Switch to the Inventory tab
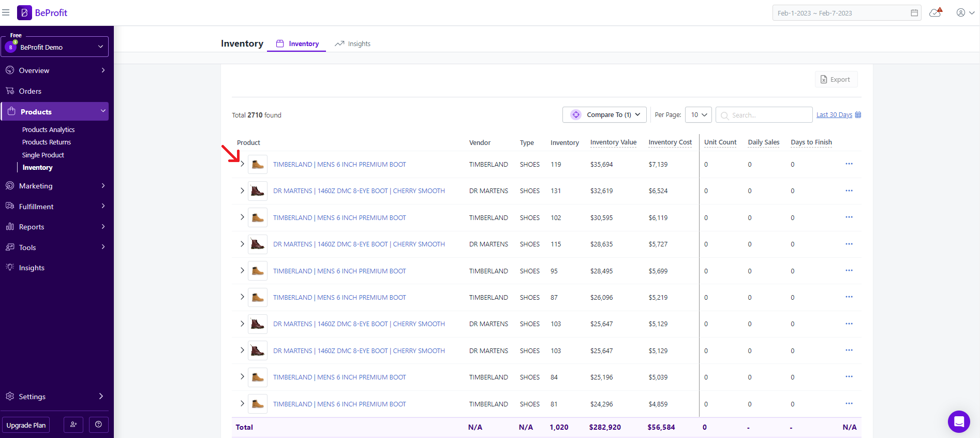This screenshot has width=980, height=438. coord(297,44)
